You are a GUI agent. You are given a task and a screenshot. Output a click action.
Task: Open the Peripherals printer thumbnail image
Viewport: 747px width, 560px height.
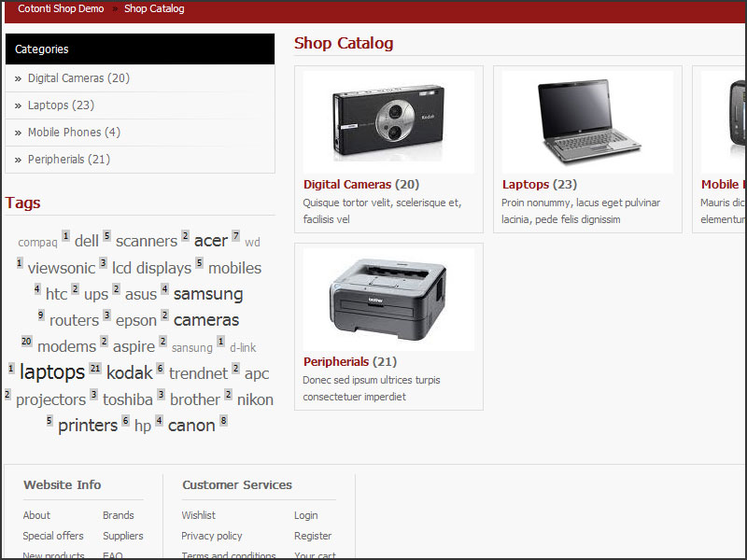click(x=388, y=299)
